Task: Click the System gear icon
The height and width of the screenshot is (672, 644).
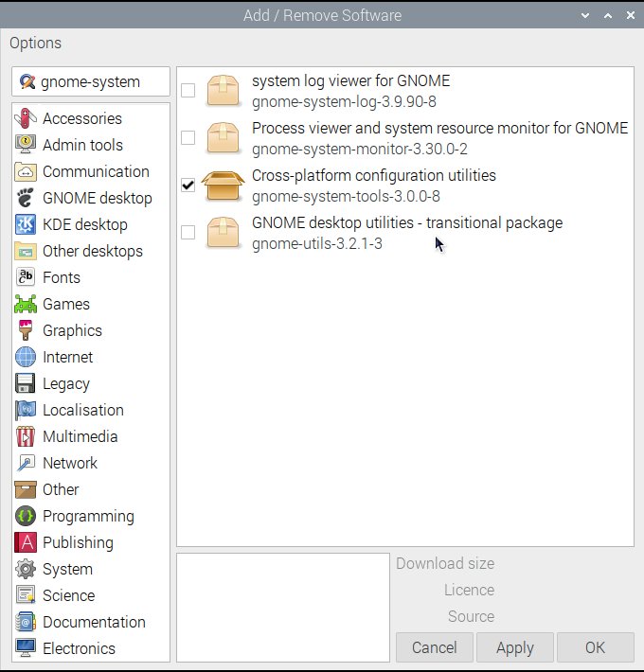Action: point(26,569)
